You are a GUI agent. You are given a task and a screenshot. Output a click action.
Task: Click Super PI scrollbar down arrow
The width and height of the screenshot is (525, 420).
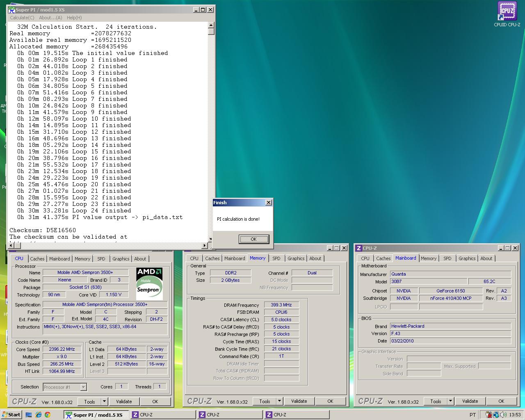(211, 239)
